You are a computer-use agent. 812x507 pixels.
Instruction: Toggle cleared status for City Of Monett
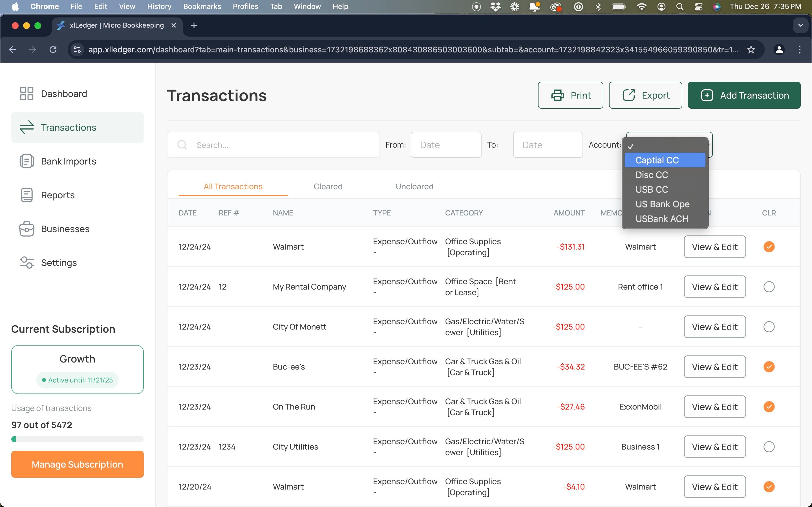pyautogui.click(x=769, y=327)
